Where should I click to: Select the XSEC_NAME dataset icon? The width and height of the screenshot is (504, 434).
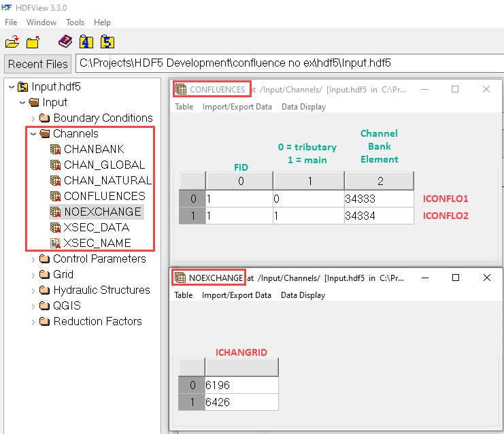56,243
